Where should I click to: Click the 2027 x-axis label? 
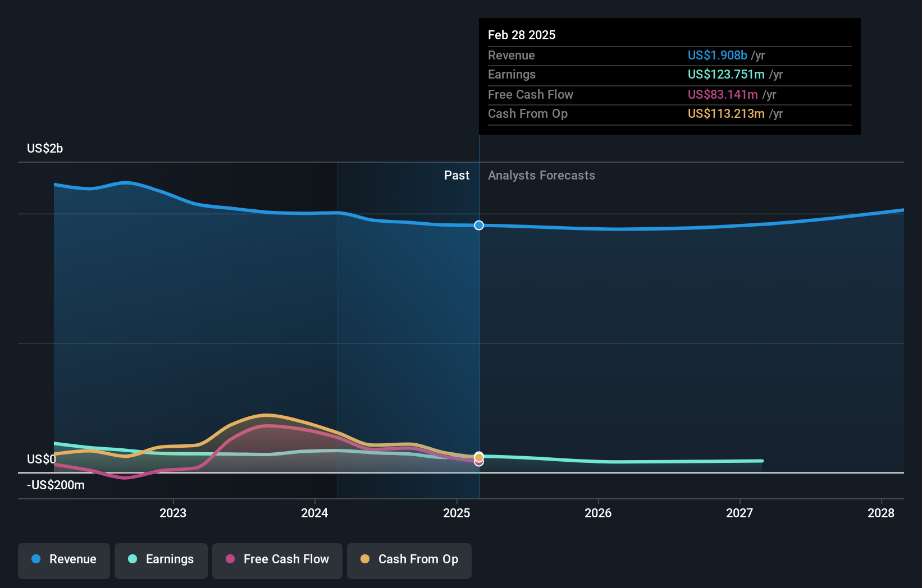tap(740, 513)
